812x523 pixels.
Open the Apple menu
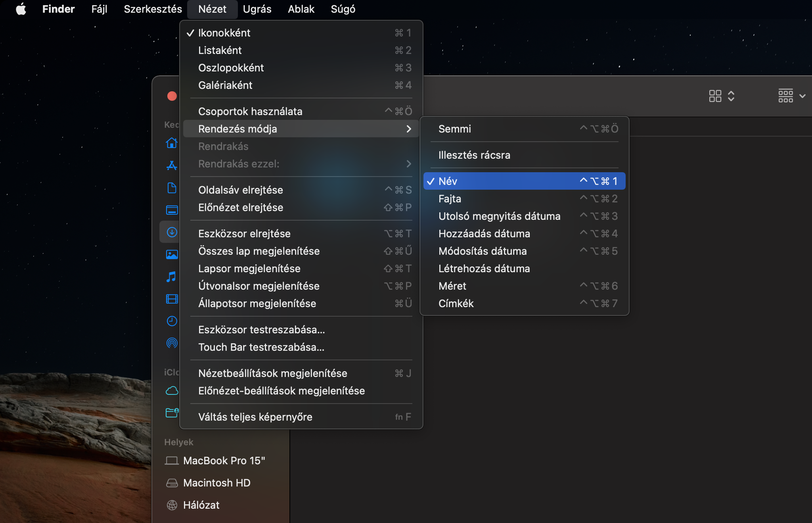[x=21, y=9]
